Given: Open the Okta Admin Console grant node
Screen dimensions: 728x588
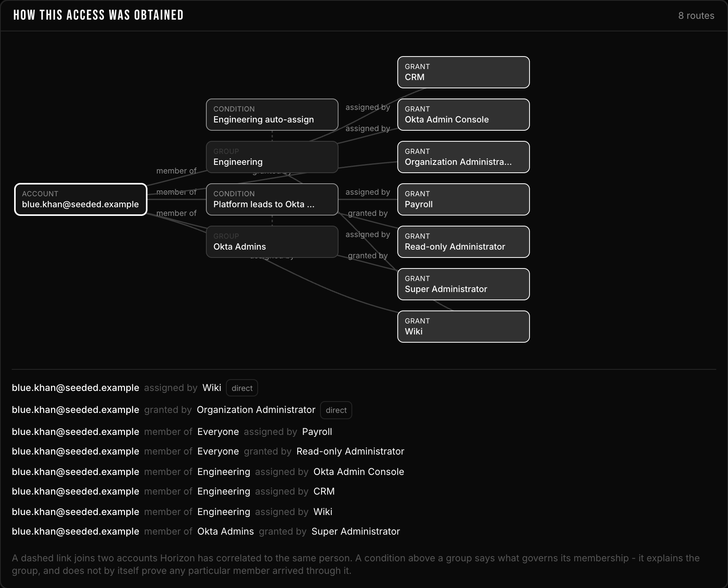Looking at the screenshot, I should 464,115.
